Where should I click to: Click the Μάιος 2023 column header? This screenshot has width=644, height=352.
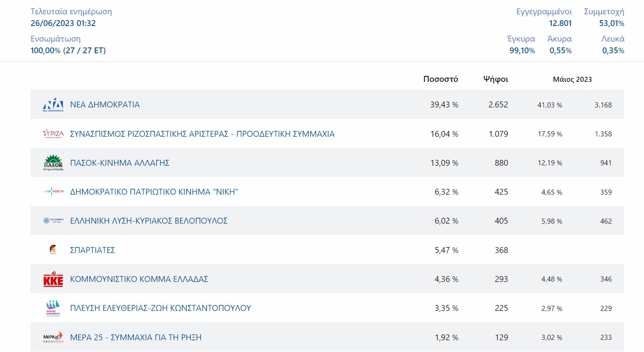coord(572,79)
